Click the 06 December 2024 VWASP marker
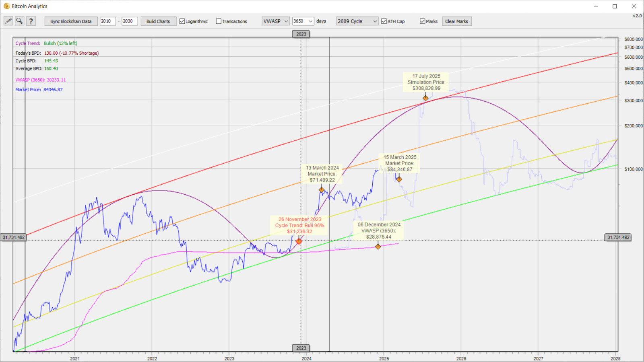Screen dimensions: 644x362 [x=378, y=247]
